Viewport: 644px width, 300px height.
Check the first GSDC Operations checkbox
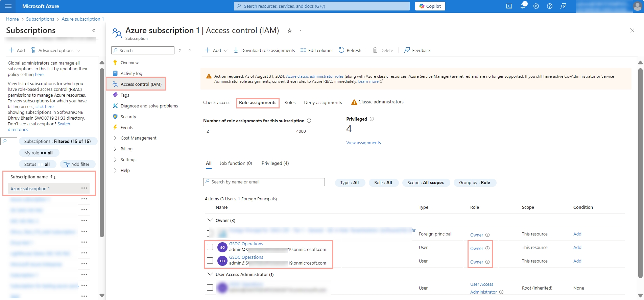(x=210, y=247)
